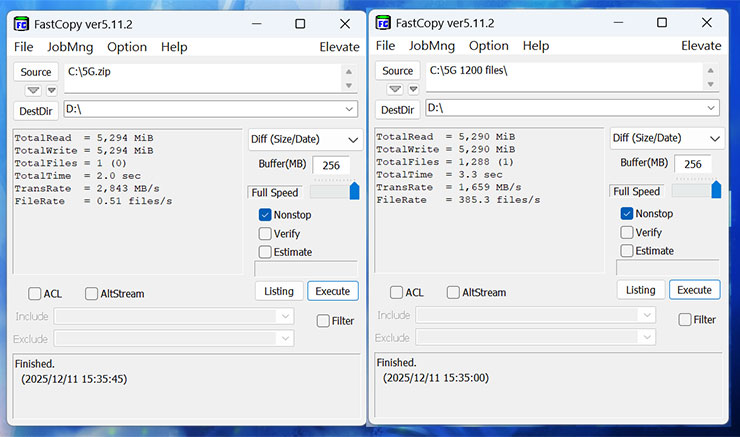Tick the ACL checkbox in 5G.zip window

35,294
